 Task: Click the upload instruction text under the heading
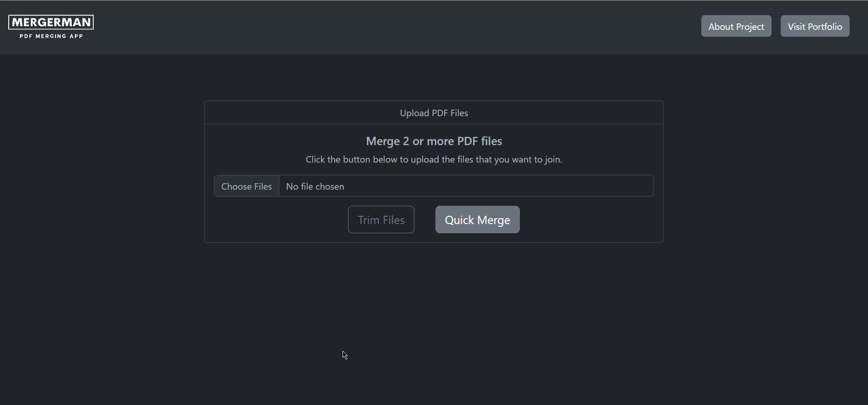point(434,159)
